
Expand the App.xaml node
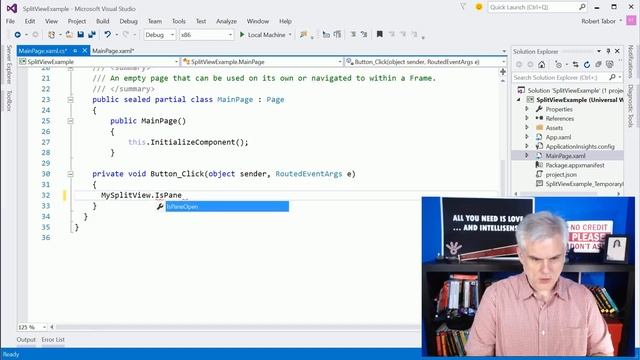click(x=527, y=137)
